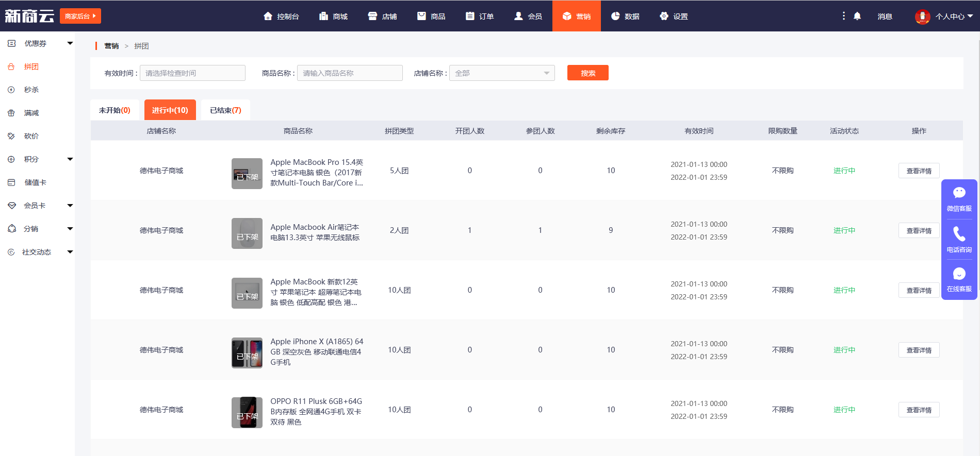
Task: Click the 2人团 group type cell
Action: tap(399, 230)
